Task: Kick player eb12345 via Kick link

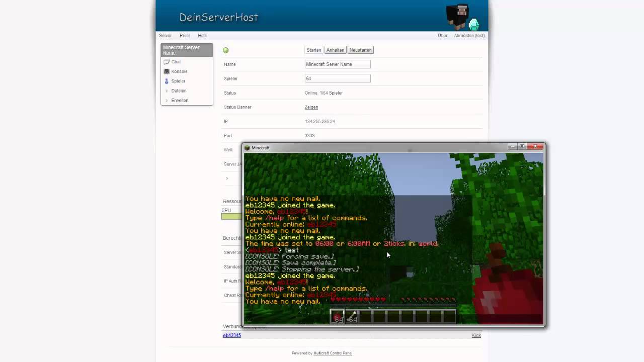Action: pos(476,335)
